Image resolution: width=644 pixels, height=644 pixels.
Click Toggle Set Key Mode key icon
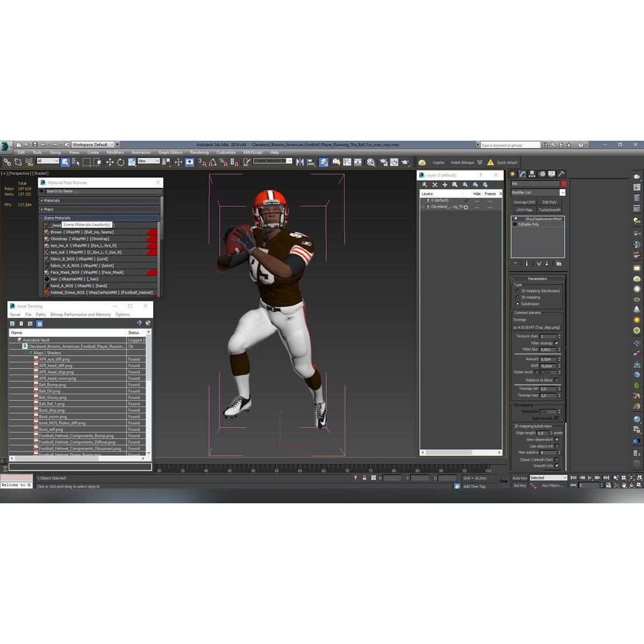point(503,481)
